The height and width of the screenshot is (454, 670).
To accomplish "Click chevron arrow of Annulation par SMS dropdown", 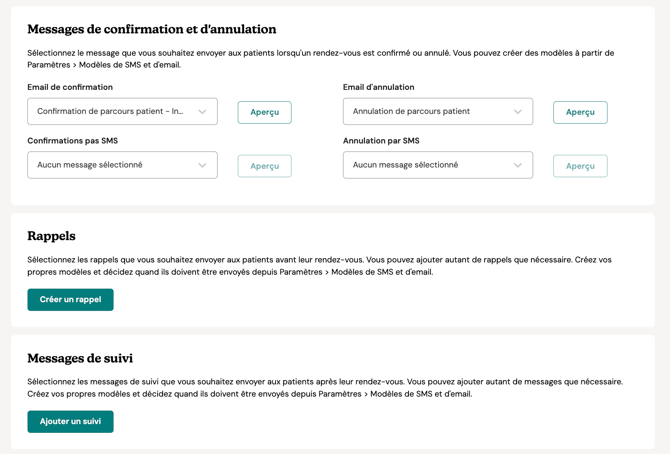I will pos(518,165).
